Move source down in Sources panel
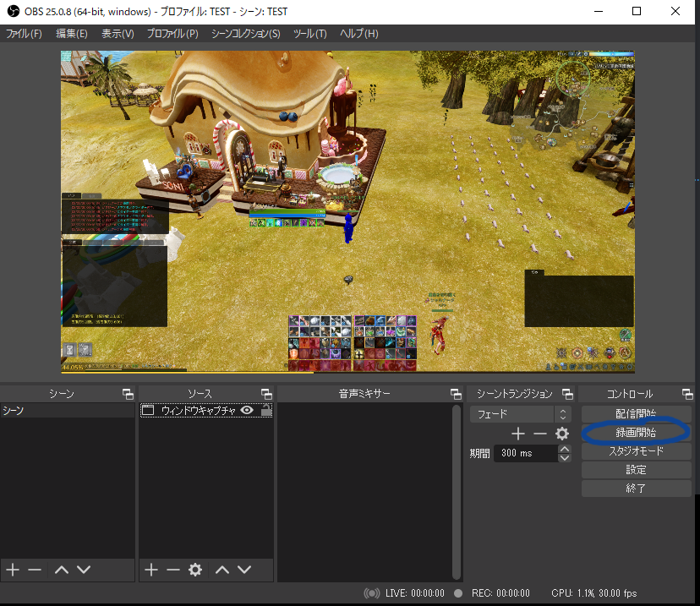Screen dimensions: 700x606 [x=244, y=570]
